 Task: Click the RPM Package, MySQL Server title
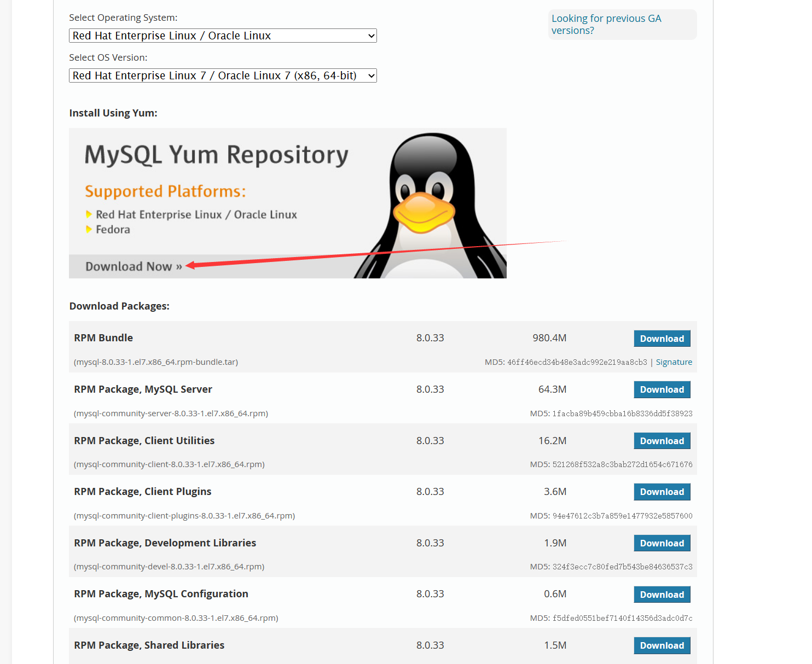coord(143,389)
